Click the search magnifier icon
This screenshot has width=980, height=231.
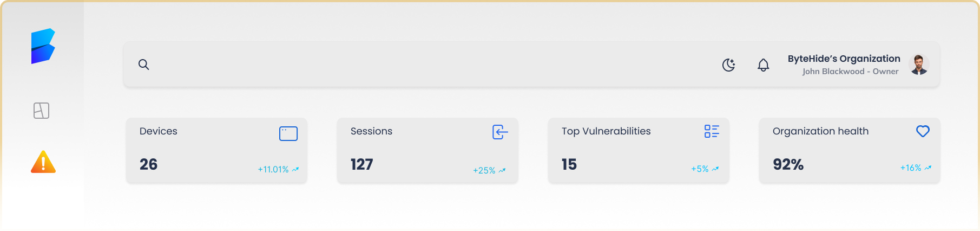143,65
